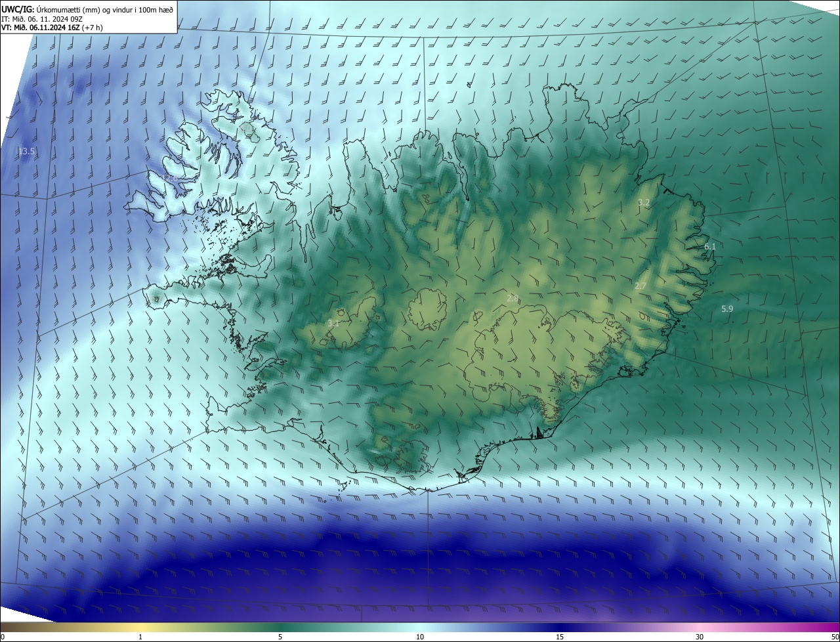Click the 5.9 value label over the sea
The width and height of the screenshot is (840, 642).
pos(727,309)
